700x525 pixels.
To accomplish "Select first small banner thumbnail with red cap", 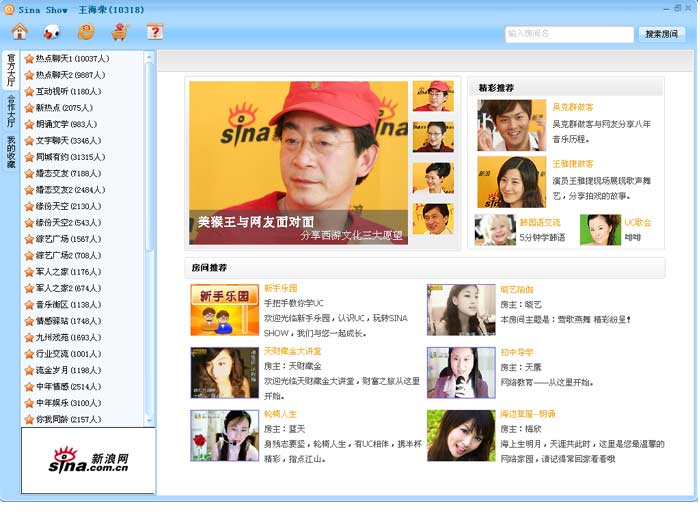I will coord(433,96).
